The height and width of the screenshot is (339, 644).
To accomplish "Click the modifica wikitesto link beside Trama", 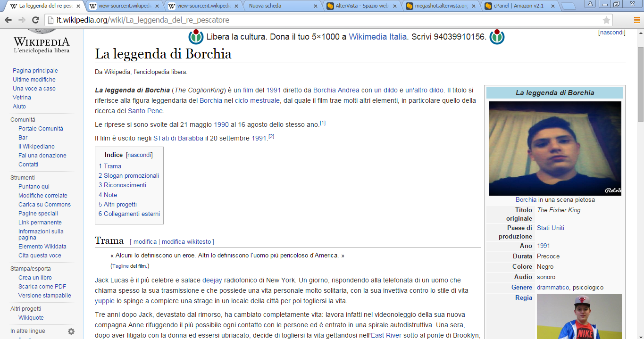I will [x=186, y=241].
